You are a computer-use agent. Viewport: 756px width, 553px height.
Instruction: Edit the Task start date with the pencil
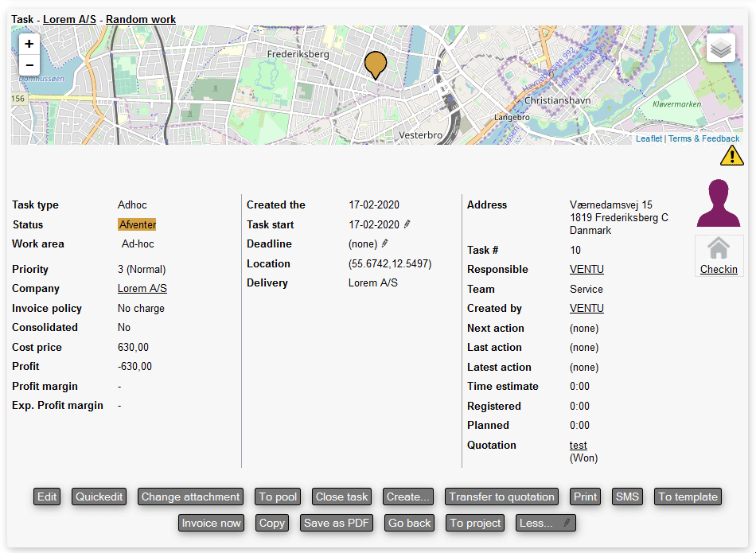coord(407,225)
